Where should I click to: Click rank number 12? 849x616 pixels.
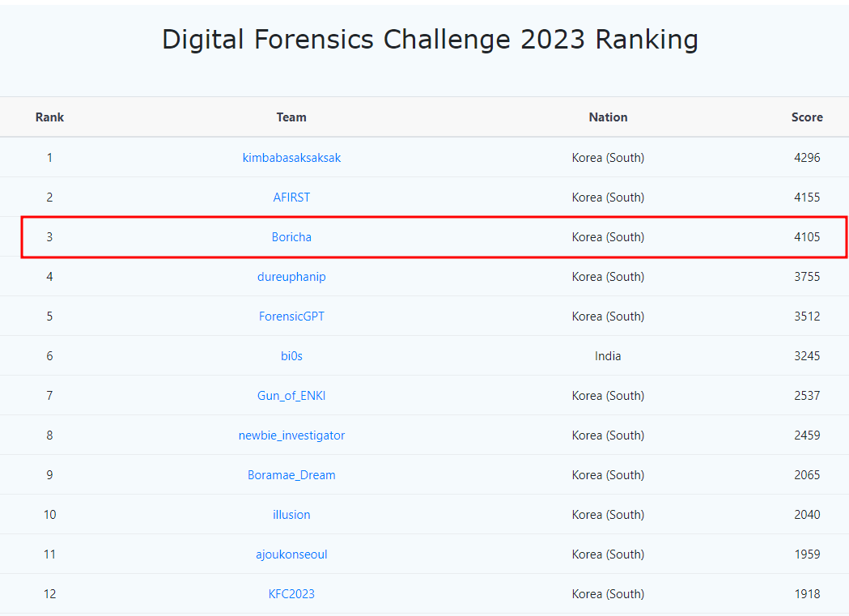pyautogui.click(x=50, y=594)
